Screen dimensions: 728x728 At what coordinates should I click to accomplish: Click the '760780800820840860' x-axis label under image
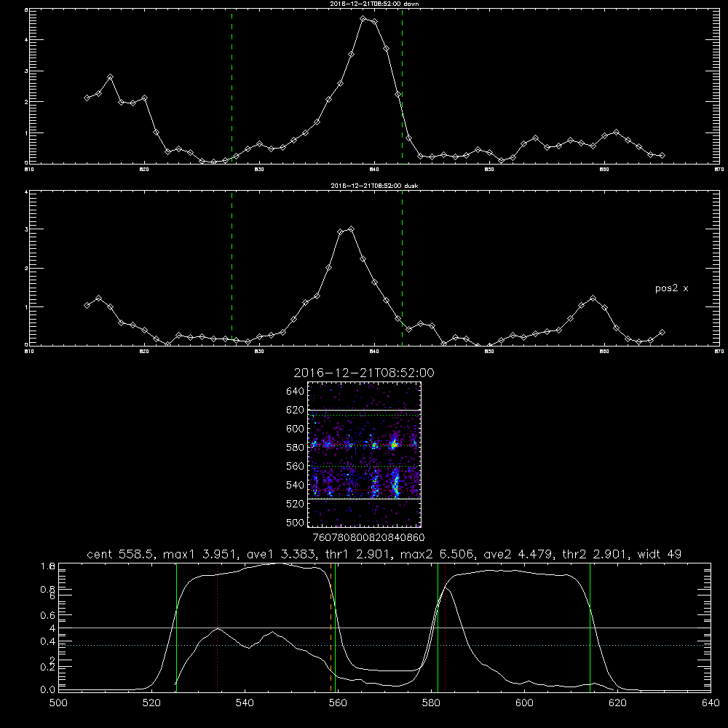click(368, 538)
